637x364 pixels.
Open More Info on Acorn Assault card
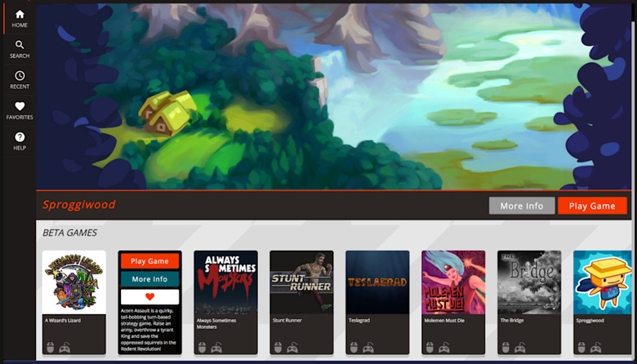(x=149, y=279)
